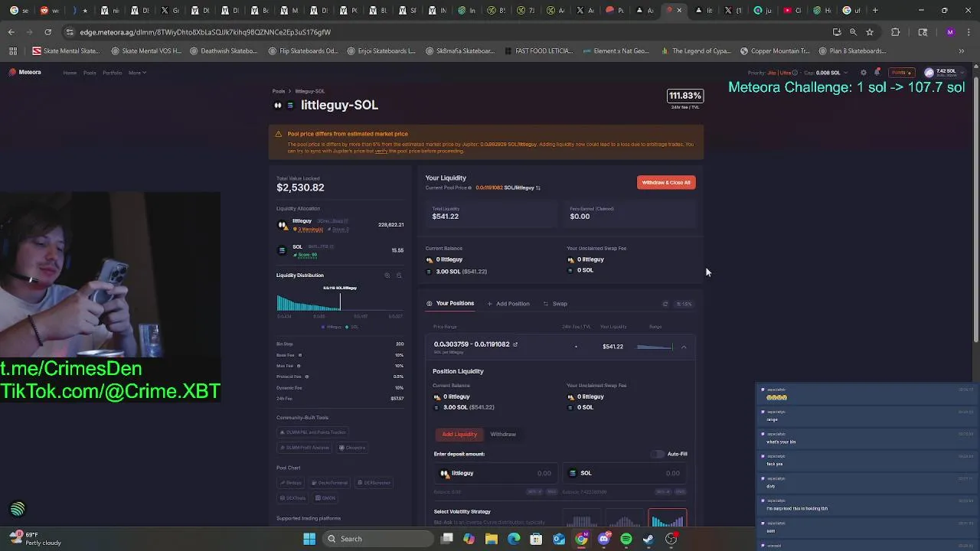Open DEXTools pool chart
Viewport: 980px width, 551px height.
tap(293, 498)
